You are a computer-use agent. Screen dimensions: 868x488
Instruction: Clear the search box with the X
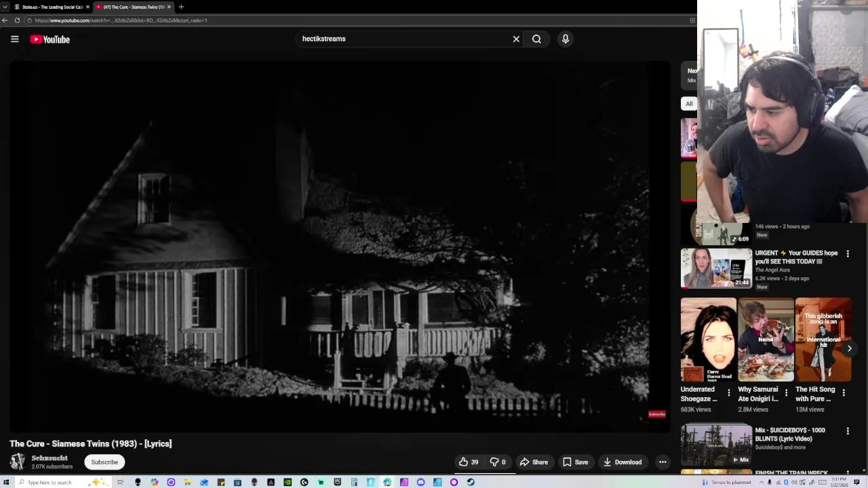coord(516,39)
